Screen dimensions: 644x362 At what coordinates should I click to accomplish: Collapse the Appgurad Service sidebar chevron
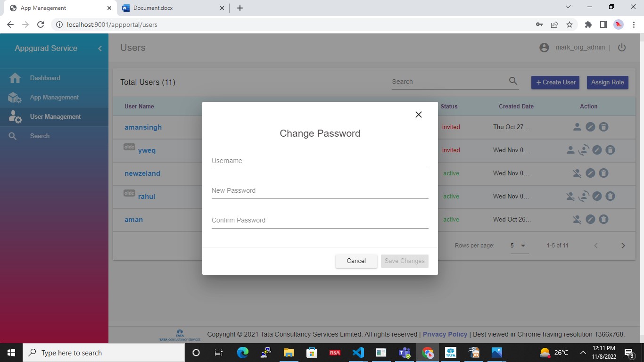pyautogui.click(x=99, y=49)
